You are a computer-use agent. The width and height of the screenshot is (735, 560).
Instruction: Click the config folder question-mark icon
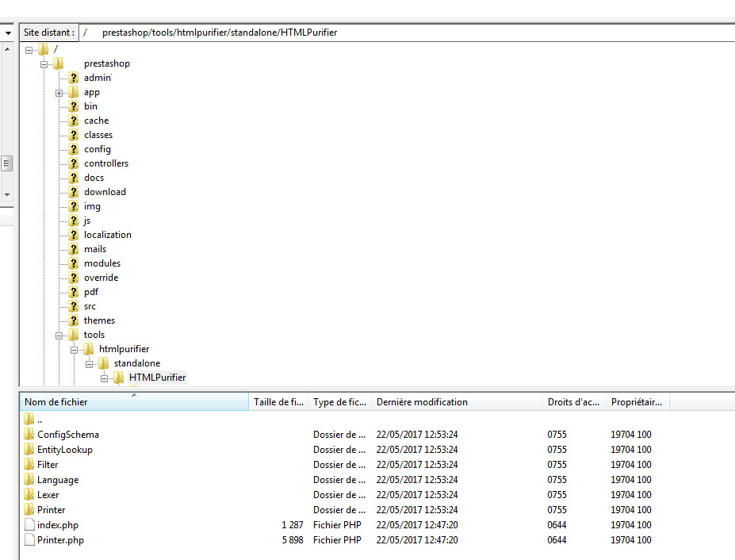pos(74,149)
